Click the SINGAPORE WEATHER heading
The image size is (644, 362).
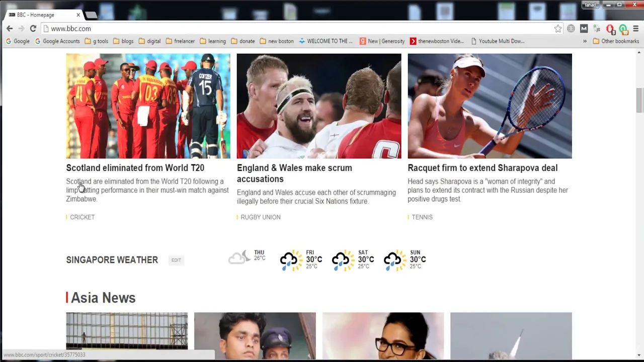112,260
